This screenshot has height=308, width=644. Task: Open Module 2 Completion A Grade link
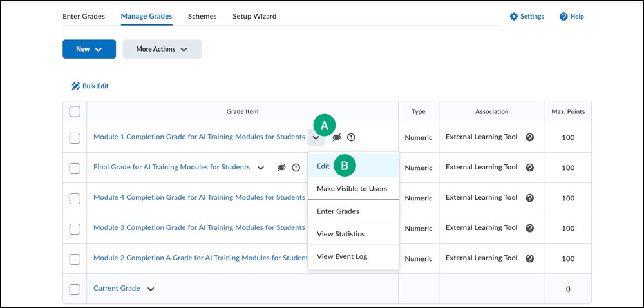coord(200,258)
